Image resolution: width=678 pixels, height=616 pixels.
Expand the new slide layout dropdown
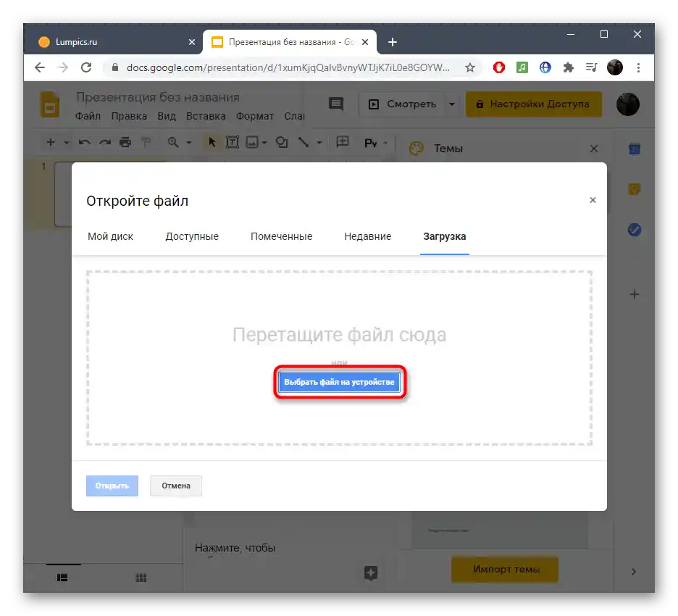[x=66, y=142]
